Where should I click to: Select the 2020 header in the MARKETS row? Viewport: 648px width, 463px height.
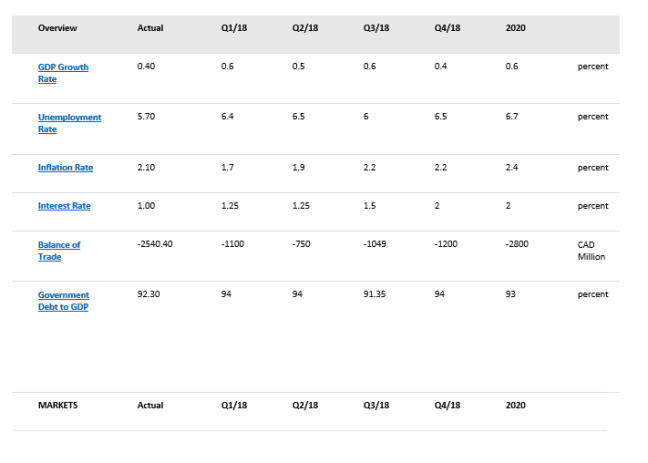(x=517, y=407)
